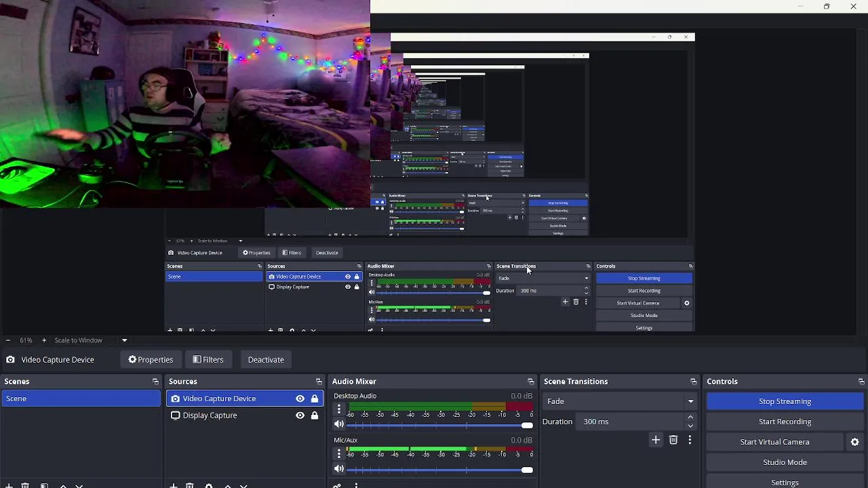Click the Mic/Aux 0.0 dB value
Screen dimensions: 868x488
(521, 440)
